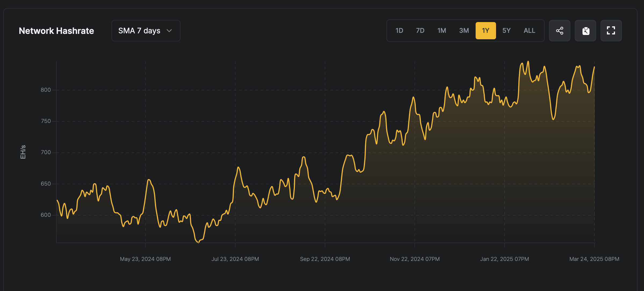The height and width of the screenshot is (291, 644).
Task: Toggle the 3M time range
Action: point(464,31)
